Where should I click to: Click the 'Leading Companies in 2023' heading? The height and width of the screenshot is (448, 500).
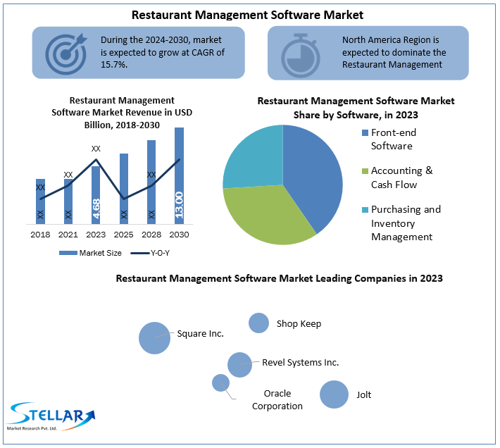[x=280, y=278]
